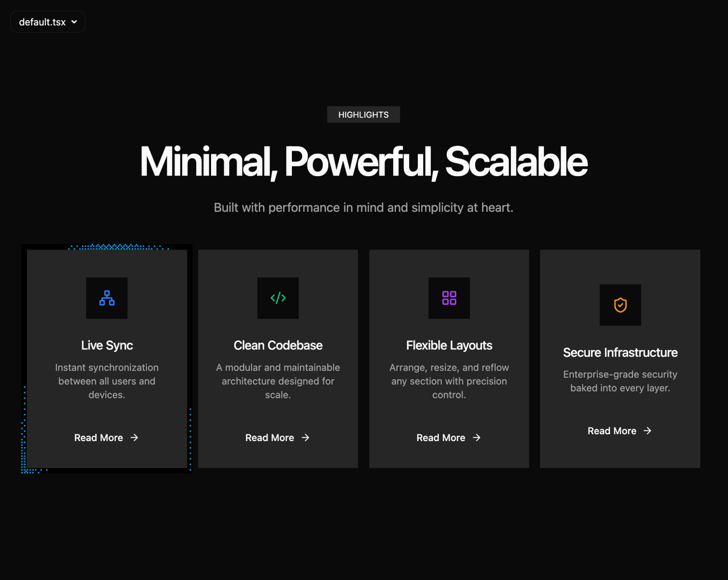Click the blue network Live Sync icon

pyautogui.click(x=107, y=298)
